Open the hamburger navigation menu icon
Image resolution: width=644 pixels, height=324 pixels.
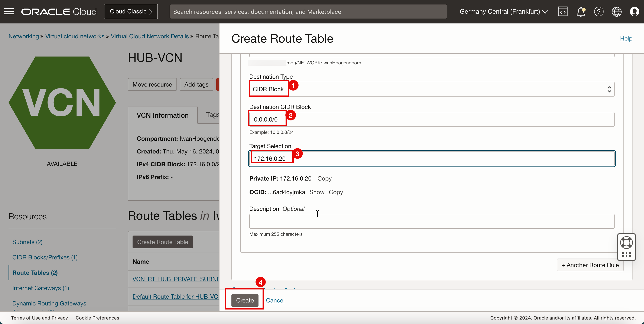[9, 11]
